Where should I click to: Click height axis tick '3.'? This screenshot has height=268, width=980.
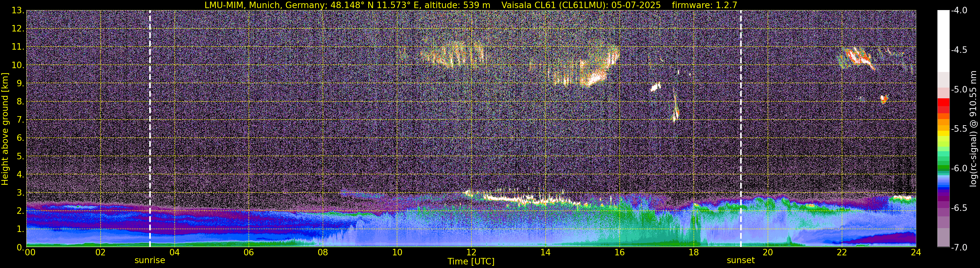20,192
